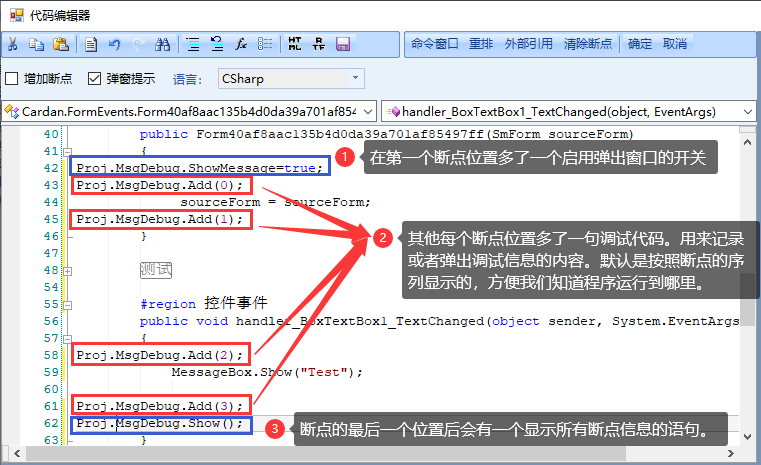Click the "public void handler" declaration line
This screenshot has height=465, width=761.
click(439, 321)
